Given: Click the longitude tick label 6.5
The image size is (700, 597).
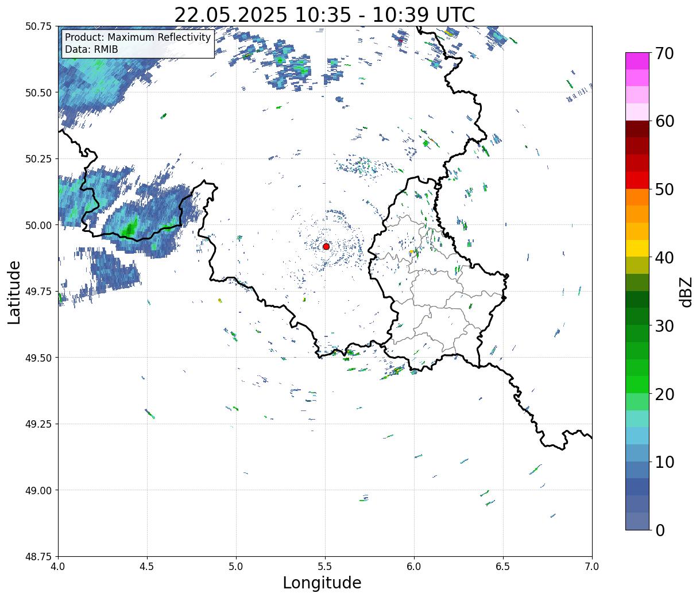Looking at the screenshot, I should [x=503, y=567].
